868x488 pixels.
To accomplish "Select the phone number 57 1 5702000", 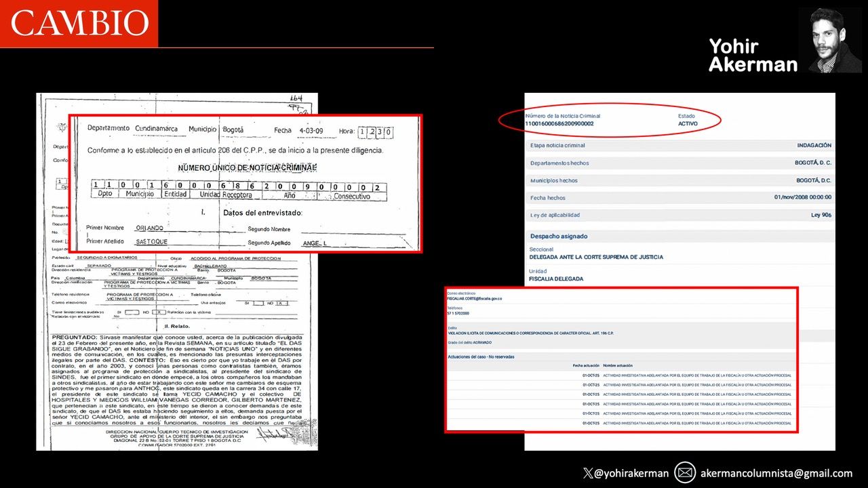I will 458,313.
